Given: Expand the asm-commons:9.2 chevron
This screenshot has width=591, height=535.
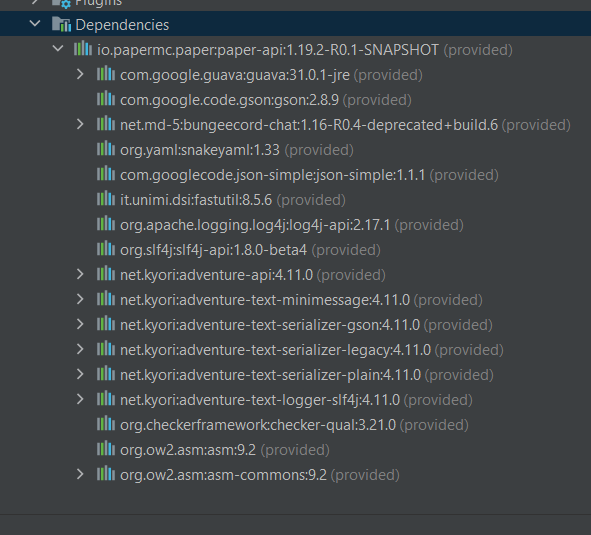Looking at the screenshot, I should 80,474.
